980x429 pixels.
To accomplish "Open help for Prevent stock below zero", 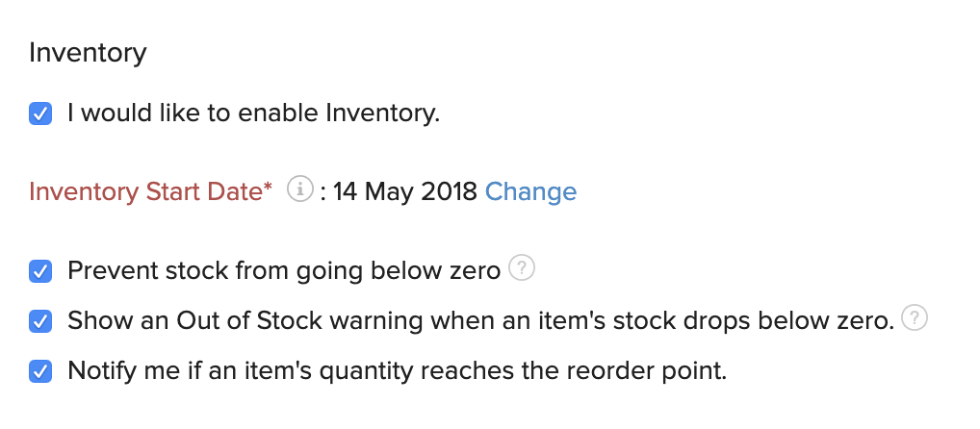I will click(x=521, y=268).
